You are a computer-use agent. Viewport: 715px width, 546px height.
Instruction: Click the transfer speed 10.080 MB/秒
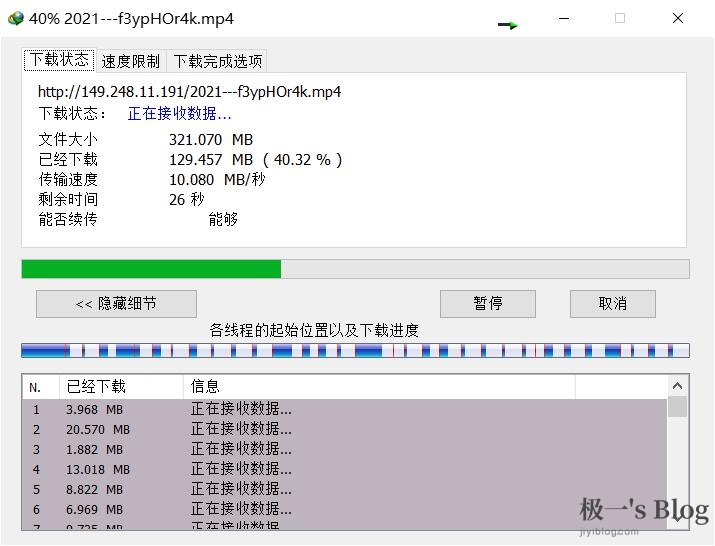217,180
